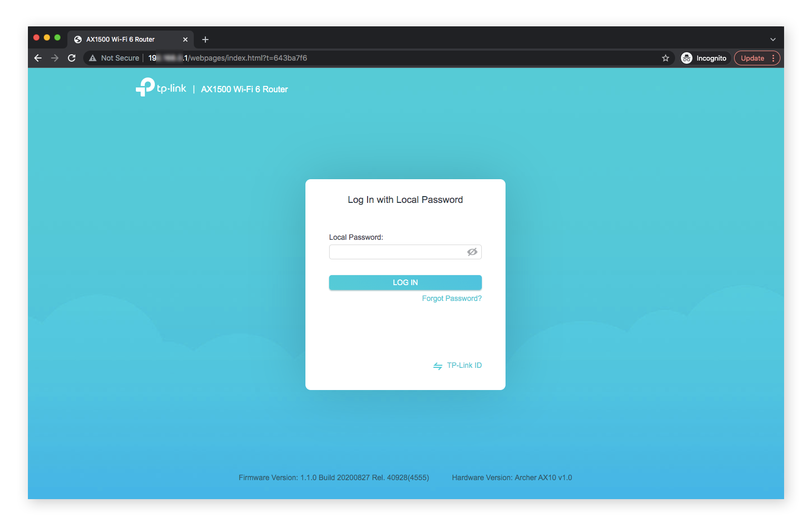
Task: Click the forward navigation arrow
Action: pos(54,58)
